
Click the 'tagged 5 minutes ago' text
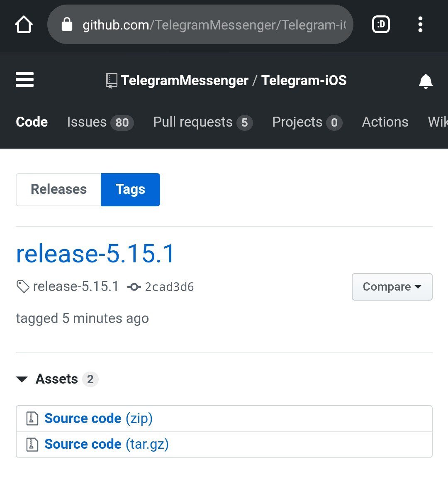(x=83, y=318)
